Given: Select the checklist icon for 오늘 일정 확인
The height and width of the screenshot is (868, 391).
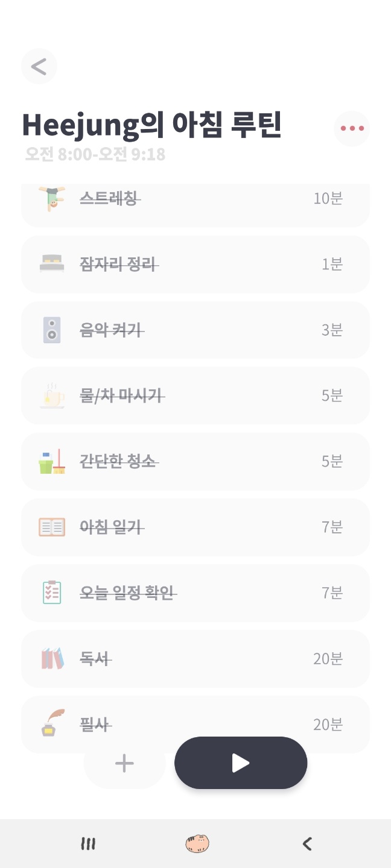Looking at the screenshot, I should (52, 593).
